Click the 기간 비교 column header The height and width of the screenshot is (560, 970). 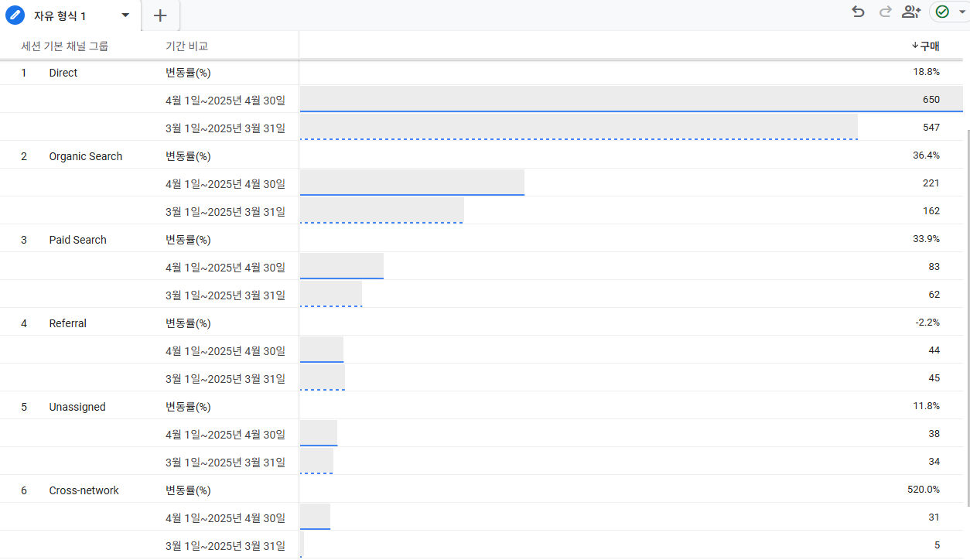186,46
